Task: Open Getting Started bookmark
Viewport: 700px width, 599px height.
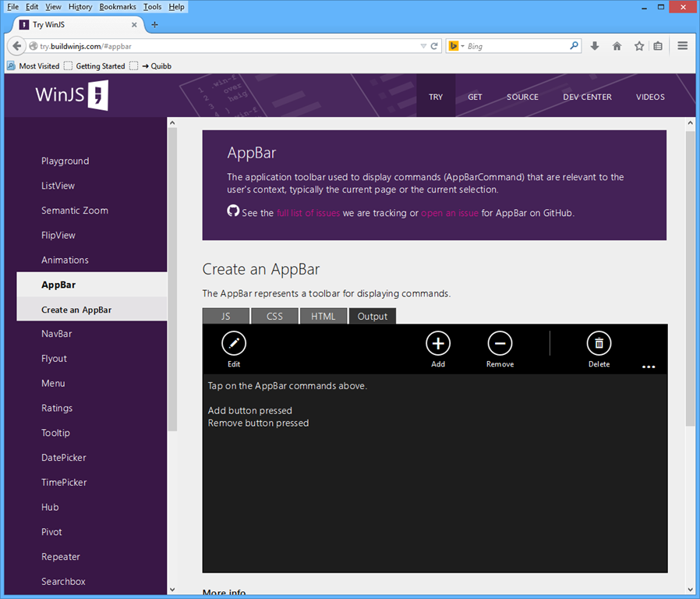Action: pos(94,66)
